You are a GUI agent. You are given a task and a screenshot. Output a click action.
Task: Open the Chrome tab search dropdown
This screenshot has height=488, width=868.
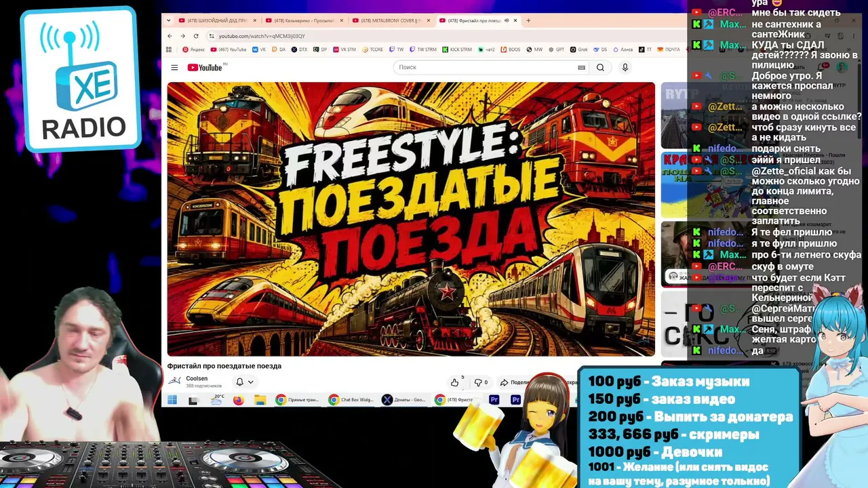point(169,20)
